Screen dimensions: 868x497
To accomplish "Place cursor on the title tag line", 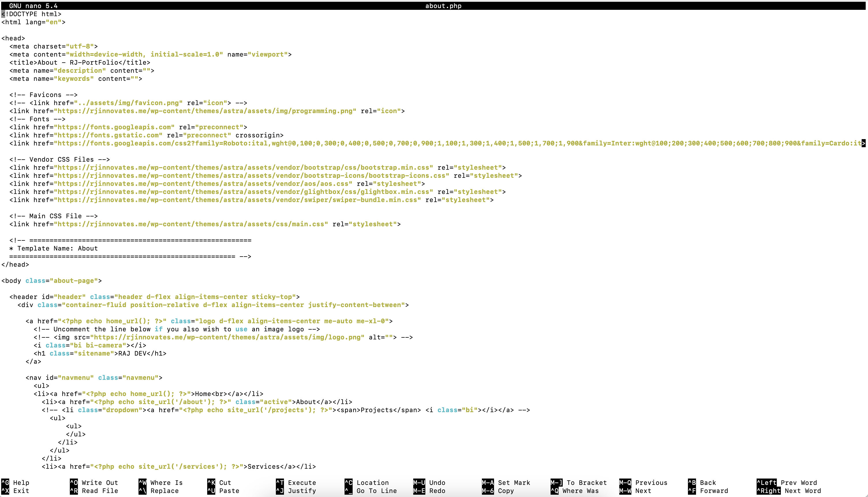I will pos(80,62).
